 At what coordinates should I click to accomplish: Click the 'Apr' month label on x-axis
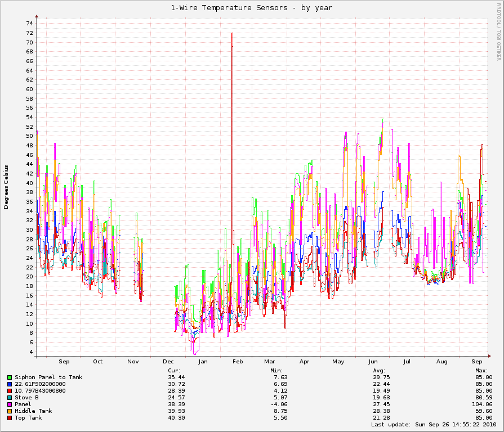coord(305,362)
